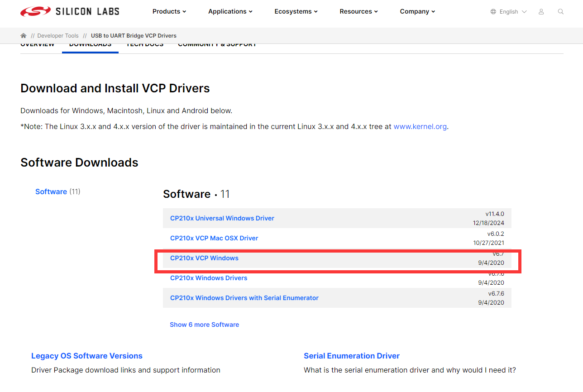Click the Silicon Labs logo

[70, 12]
